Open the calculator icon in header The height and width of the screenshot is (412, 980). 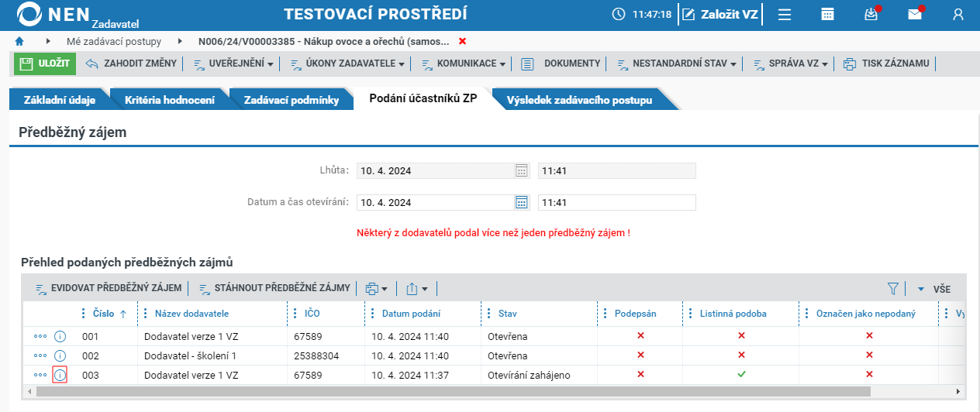click(x=828, y=15)
